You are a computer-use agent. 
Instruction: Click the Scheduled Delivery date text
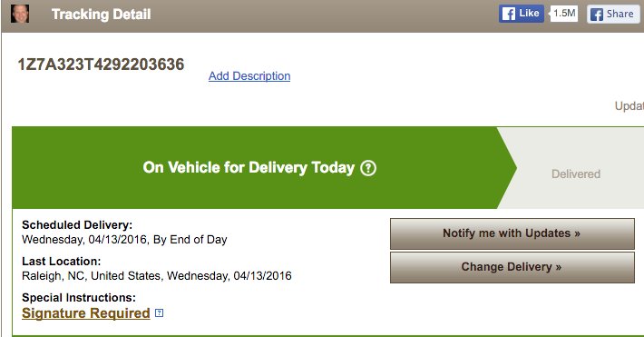(124, 240)
